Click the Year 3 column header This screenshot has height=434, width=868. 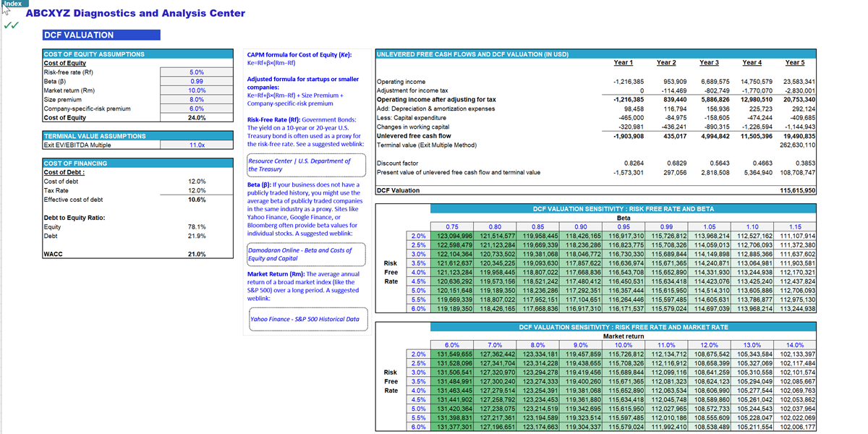(709, 63)
